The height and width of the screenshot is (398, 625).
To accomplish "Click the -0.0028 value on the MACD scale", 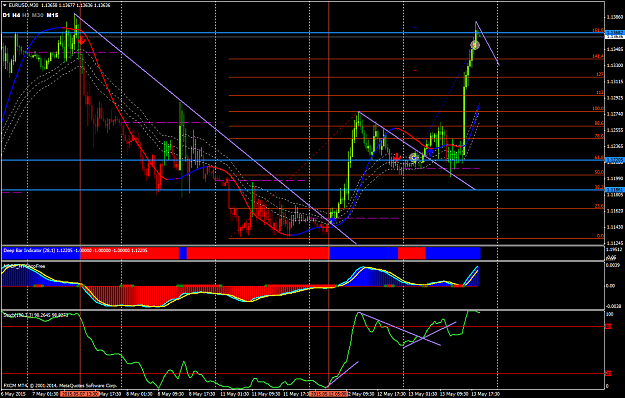I will (x=613, y=306).
